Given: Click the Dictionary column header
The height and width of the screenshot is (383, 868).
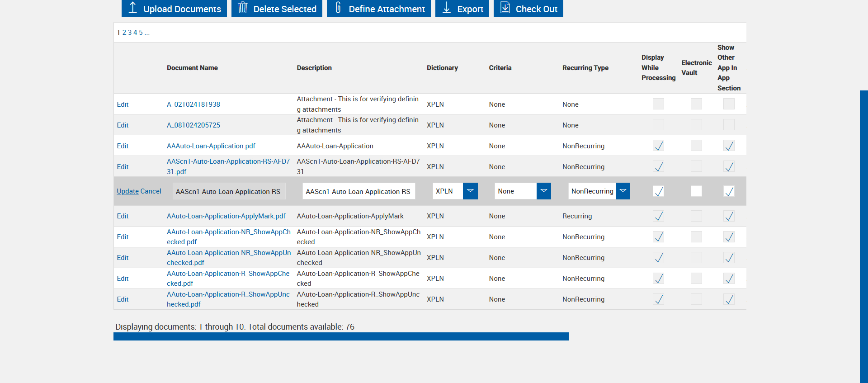Looking at the screenshot, I should (442, 68).
